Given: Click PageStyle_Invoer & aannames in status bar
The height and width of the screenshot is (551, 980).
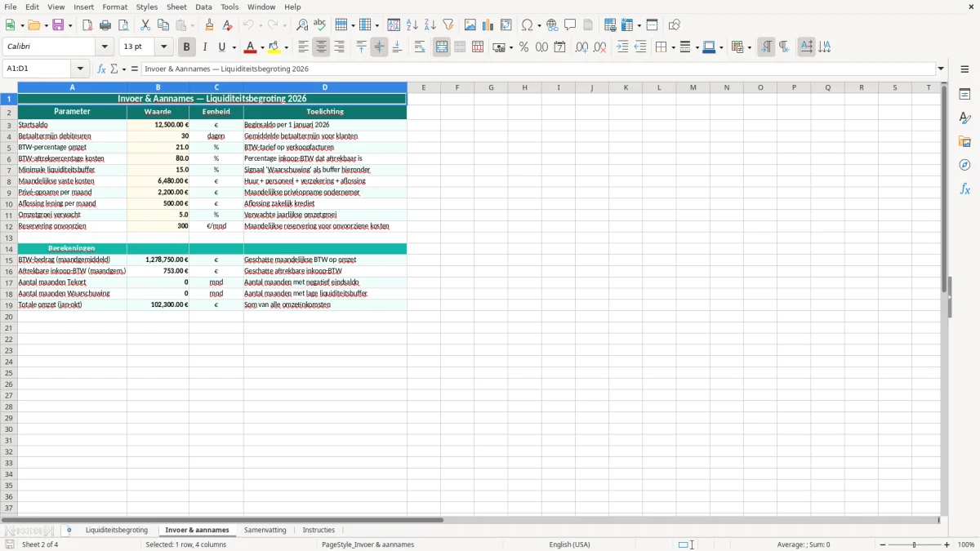Looking at the screenshot, I should click(x=367, y=544).
